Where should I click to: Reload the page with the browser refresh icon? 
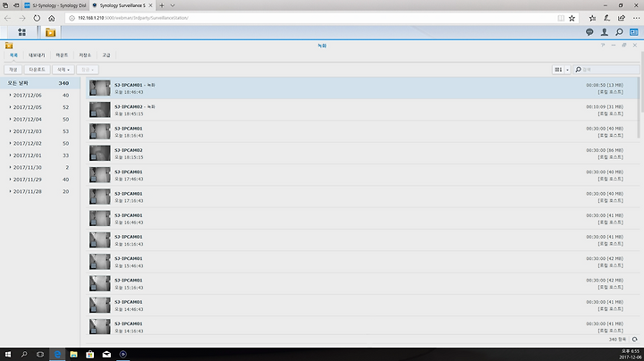pyautogui.click(x=37, y=18)
